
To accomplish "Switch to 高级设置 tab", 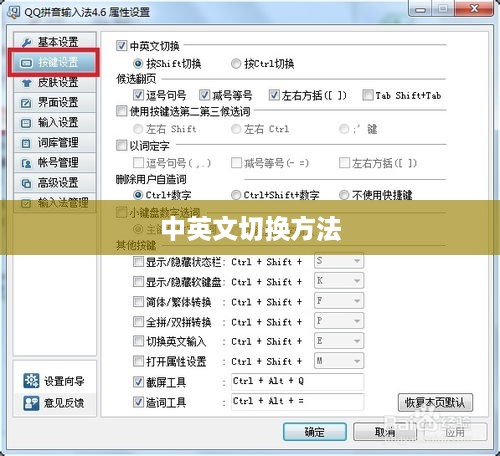I will tap(55, 183).
